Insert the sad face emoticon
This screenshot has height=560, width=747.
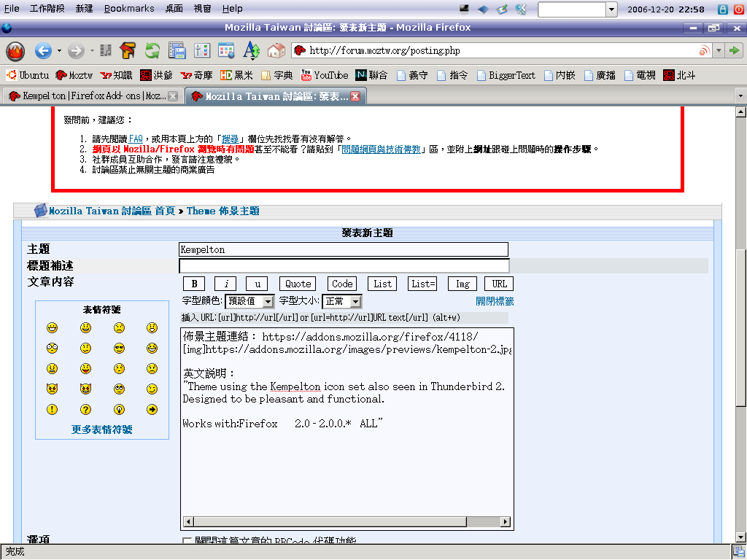(x=119, y=327)
